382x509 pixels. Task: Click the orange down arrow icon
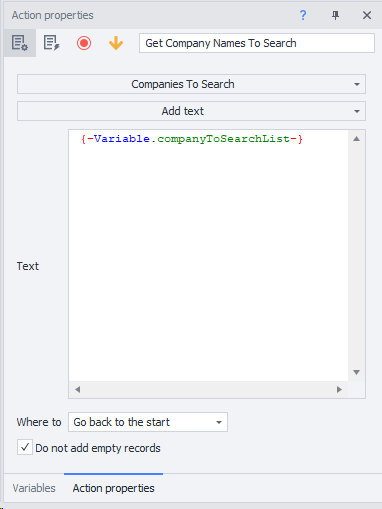click(116, 43)
